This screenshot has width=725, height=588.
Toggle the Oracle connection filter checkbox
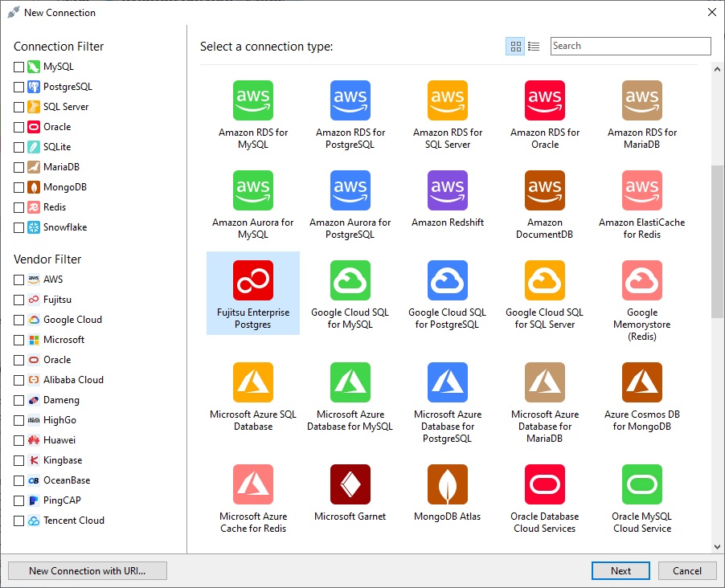tap(19, 127)
